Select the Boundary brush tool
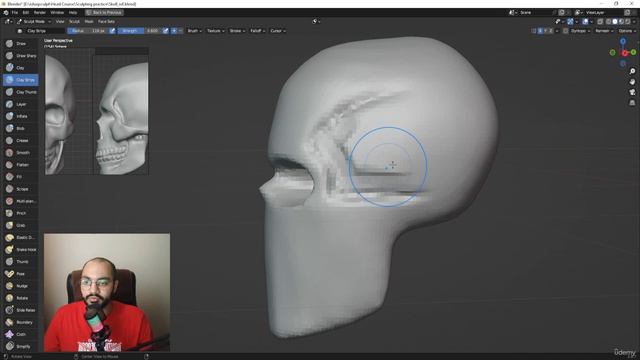The width and height of the screenshot is (640, 360). [20, 322]
